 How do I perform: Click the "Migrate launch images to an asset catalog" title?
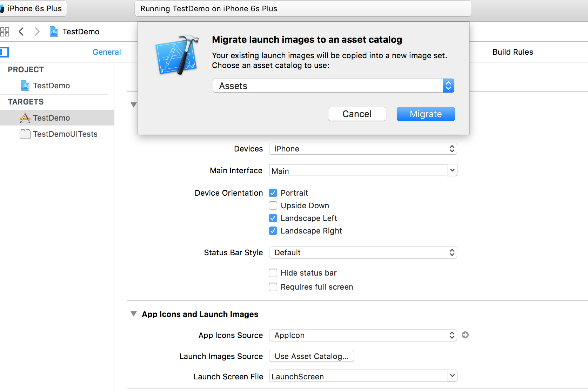point(307,40)
